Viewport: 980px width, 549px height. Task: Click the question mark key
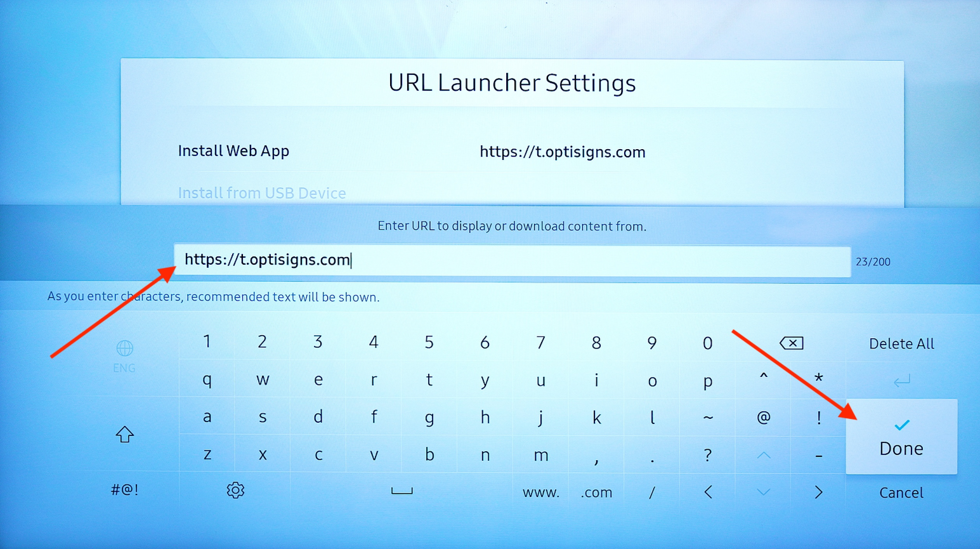(708, 455)
